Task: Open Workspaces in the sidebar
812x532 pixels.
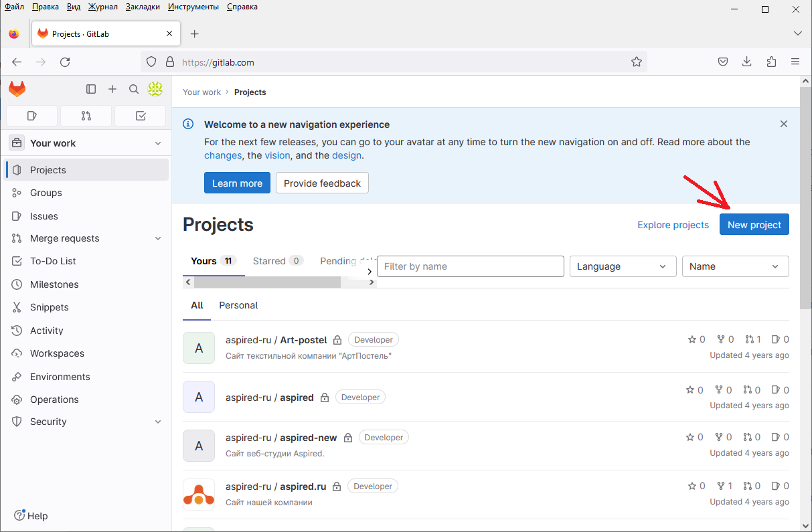Action: 86,353
